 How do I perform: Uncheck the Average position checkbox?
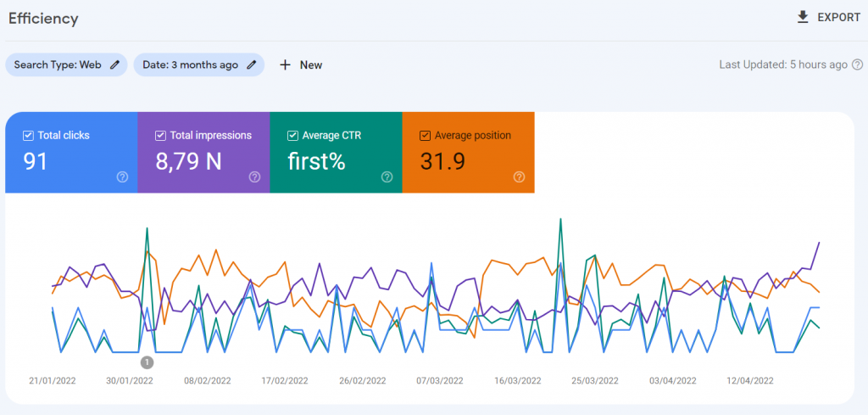[426, 135]
